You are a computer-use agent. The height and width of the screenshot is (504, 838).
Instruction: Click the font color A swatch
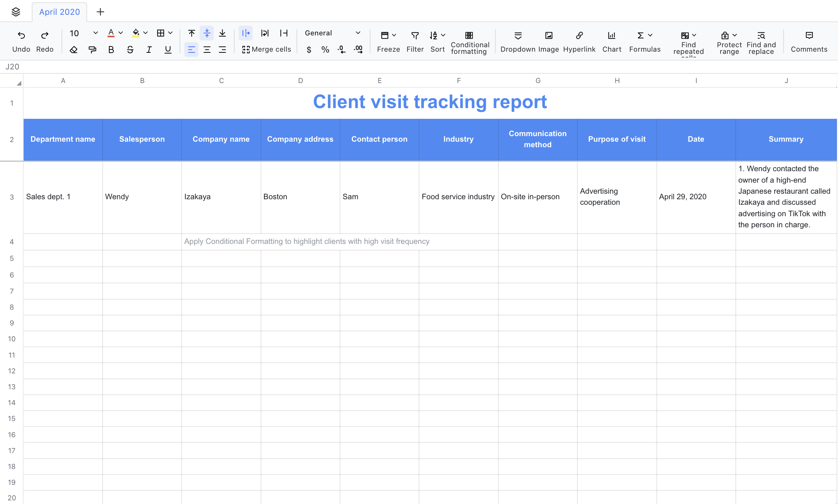[x=111, y=33]
